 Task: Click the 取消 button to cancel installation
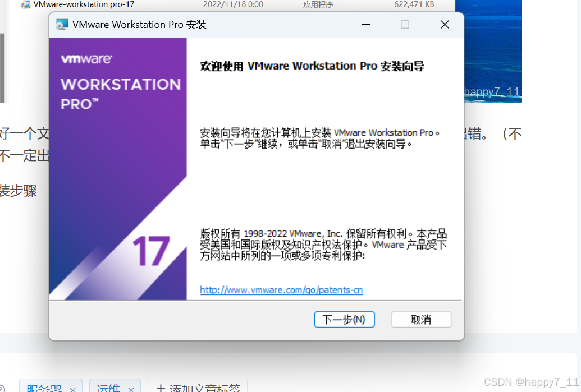(421, 320)
